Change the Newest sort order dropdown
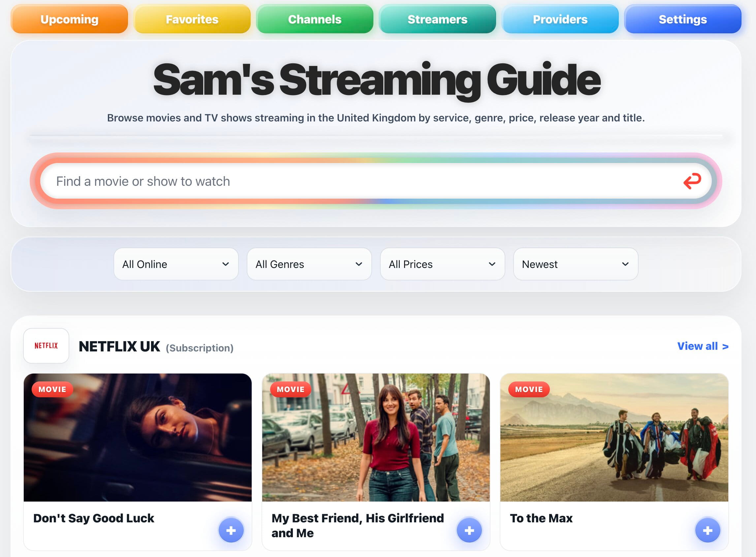The width and height of the screenshot is (756, 557). (x=575, y=264)
